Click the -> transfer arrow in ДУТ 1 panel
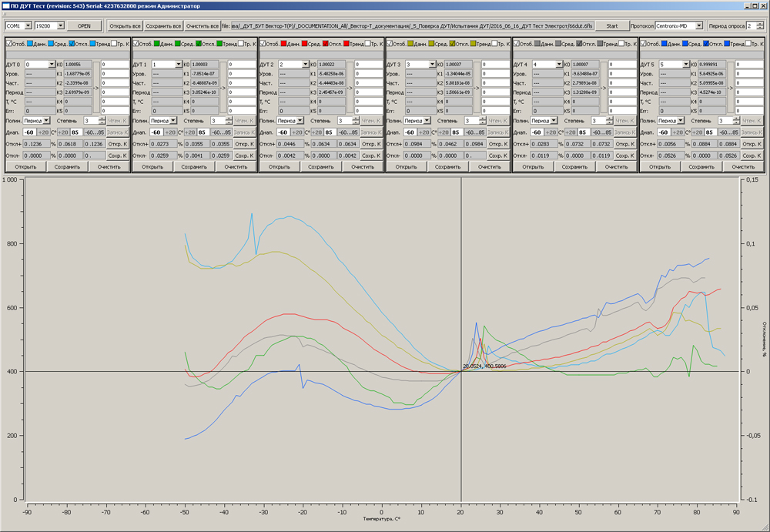 point(223,89)
